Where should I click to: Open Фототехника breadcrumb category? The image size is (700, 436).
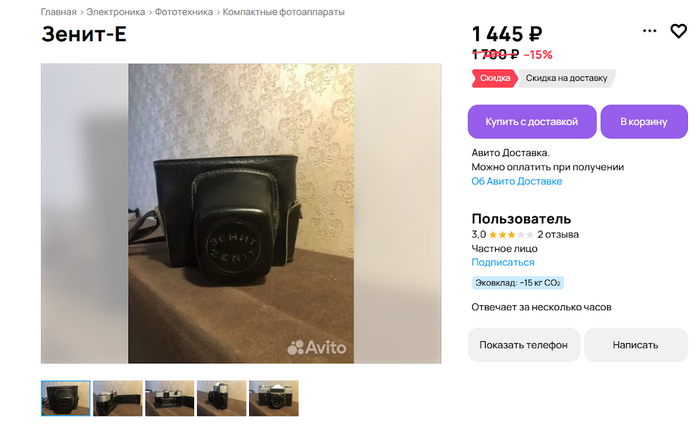183,12
